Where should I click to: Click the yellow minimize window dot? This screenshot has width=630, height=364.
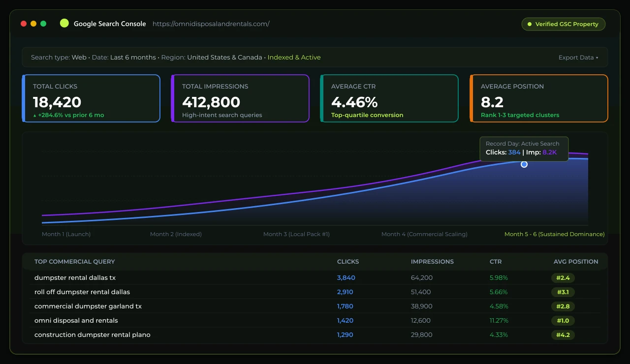click(33, 24)
